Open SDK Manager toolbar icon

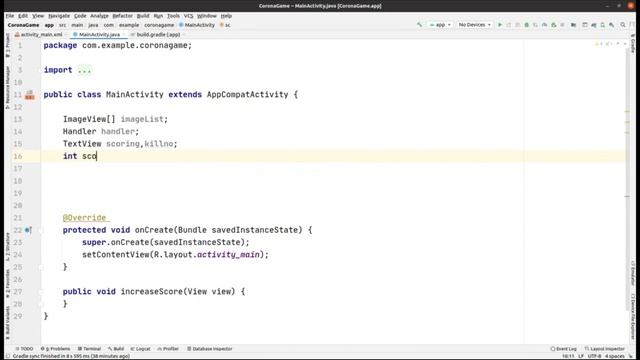click(x=611, y=25)
